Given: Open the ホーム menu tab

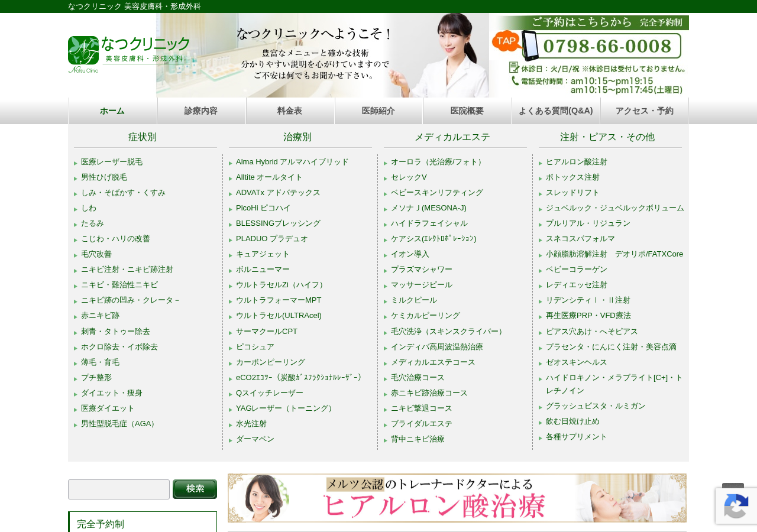Looking at the screenshot, I should (112, 111).
